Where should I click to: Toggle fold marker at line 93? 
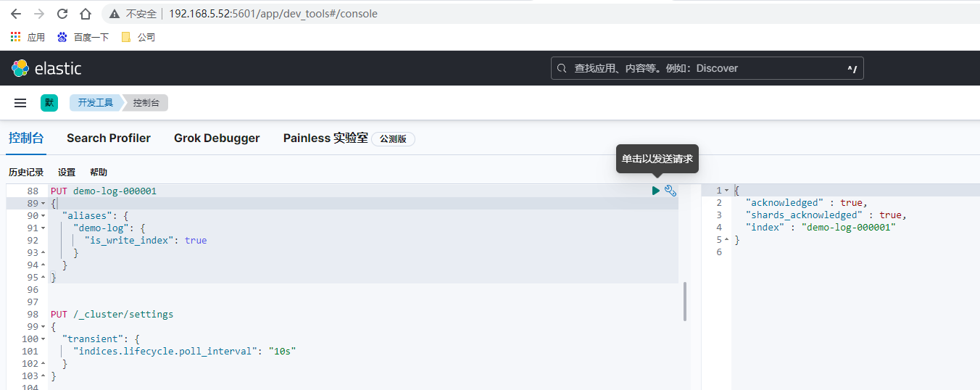[x=43, y=253]
